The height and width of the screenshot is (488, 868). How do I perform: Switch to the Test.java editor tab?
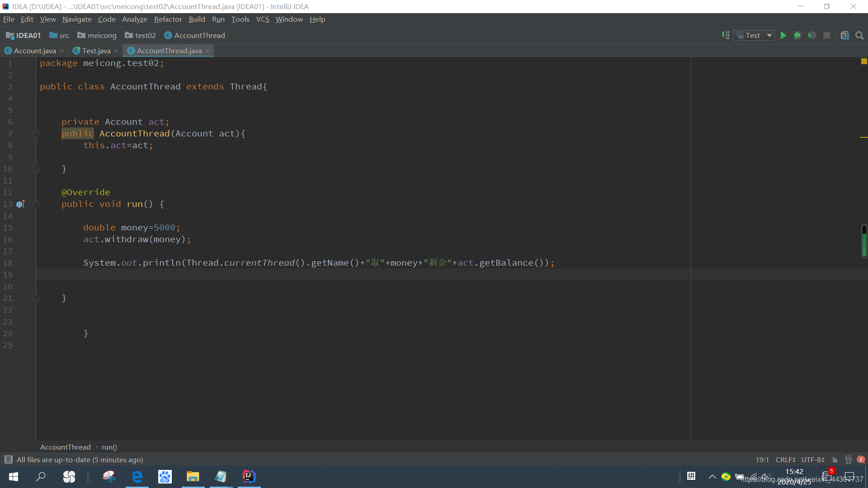pos(96,51)
